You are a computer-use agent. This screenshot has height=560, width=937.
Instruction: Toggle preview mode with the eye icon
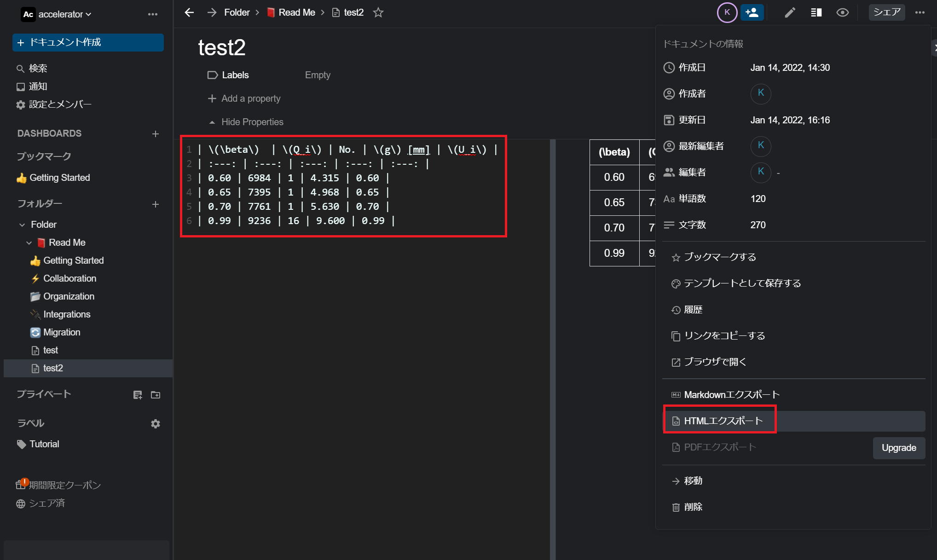point(842,12)
